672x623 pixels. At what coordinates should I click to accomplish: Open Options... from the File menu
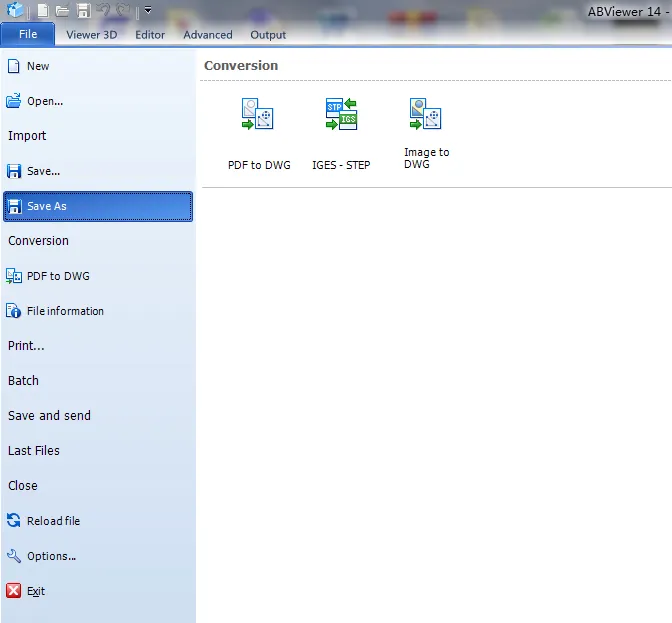[51, 556]
